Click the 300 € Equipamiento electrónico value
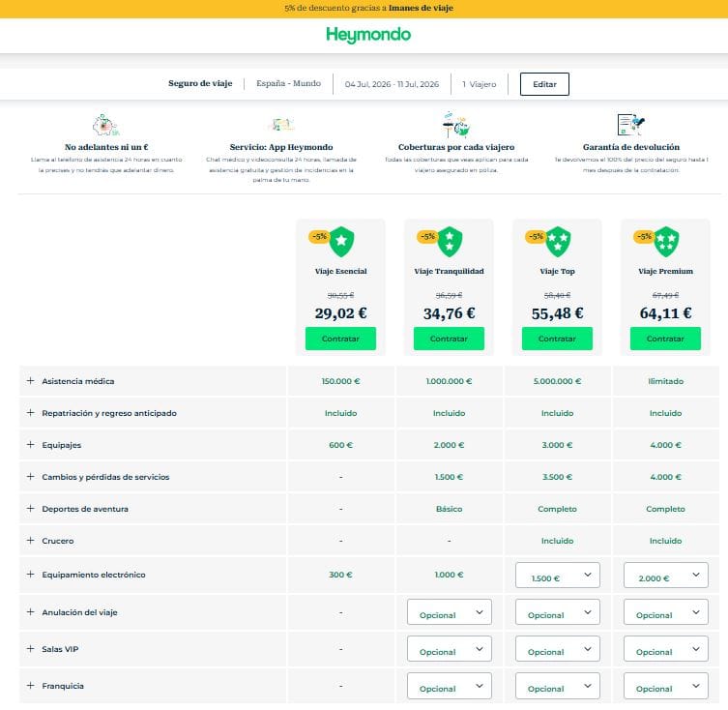Screen dimensions: 728x710 coord(340,575)
